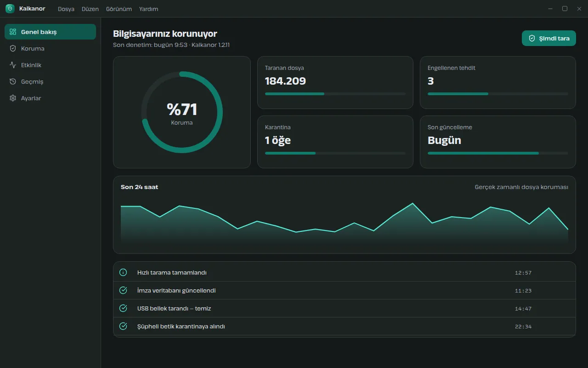Open the Görünüm menu
The width and height of the screenshot is (588, 368).
[x=119, y=9]
